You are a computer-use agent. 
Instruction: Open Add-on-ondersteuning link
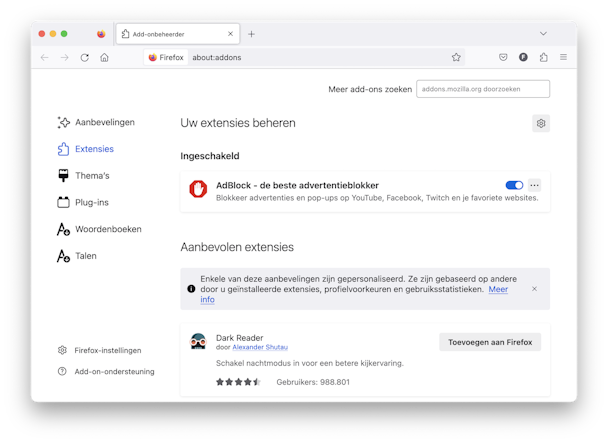[106, 372]
